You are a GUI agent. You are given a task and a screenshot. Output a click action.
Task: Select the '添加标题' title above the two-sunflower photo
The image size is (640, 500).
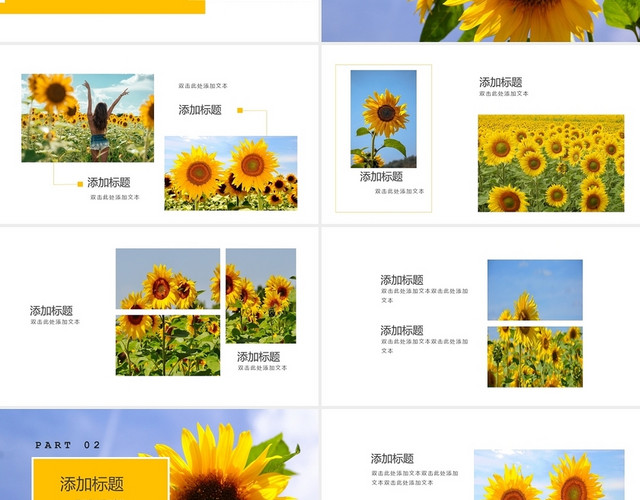pyautogui.click(x=200, y=110)
